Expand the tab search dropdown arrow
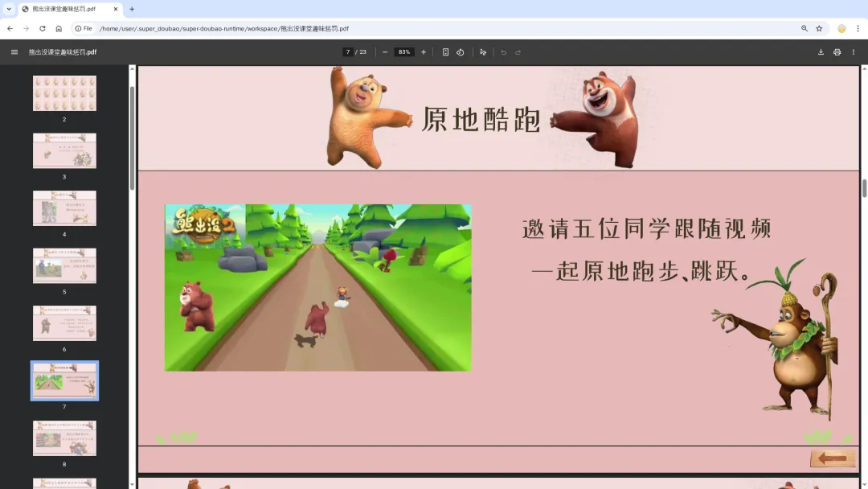868x489 pixels. pyautogui.click(x=9, y=9)
